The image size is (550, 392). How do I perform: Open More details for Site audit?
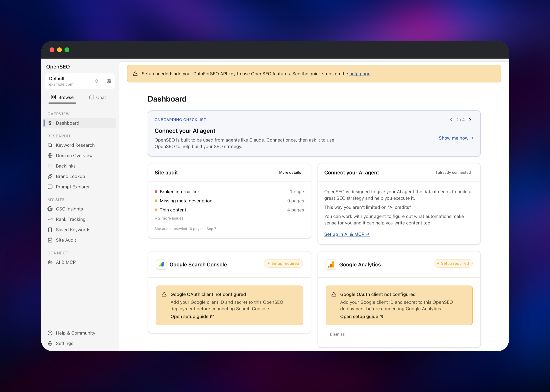290,172
